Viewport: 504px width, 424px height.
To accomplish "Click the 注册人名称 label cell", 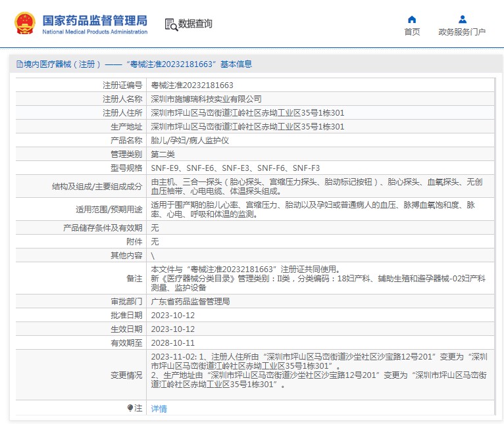I will (x=81, y=99).
